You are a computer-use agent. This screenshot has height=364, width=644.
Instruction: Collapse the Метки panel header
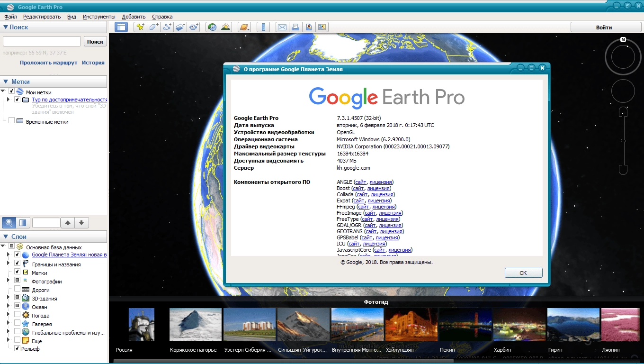(x=54, y=82)
